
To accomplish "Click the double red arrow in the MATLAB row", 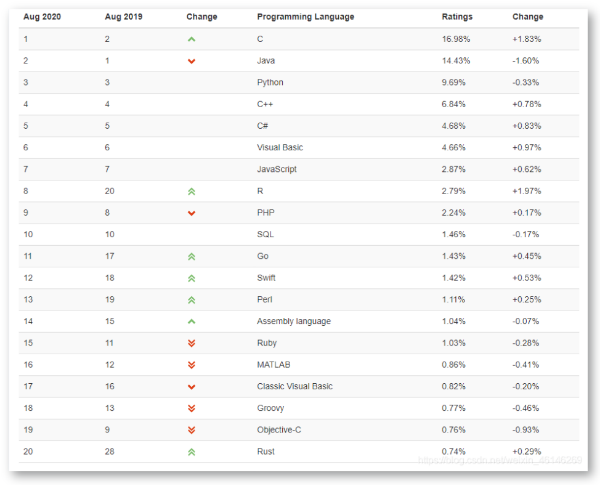I will pos(191,365).
